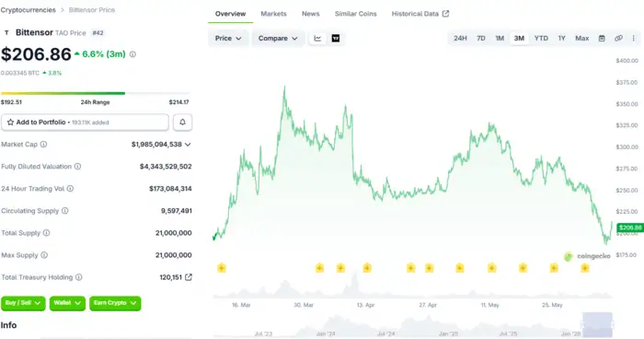This screenshot has height=339, width=644.
Task: Open the Wallet dropdown
Action: tap(67, 303)
